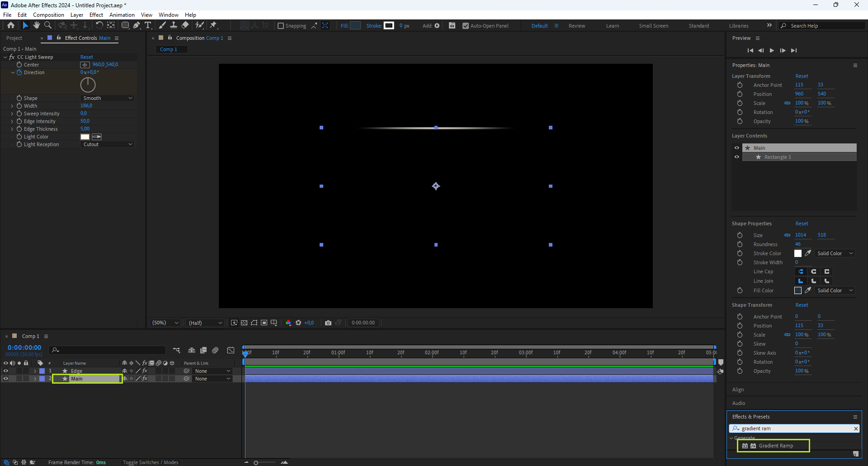The width and height of the screenshot is (868, 466).
Task: Uncheck the Auto-Open Panel checkbox
Action: (466, 26)
